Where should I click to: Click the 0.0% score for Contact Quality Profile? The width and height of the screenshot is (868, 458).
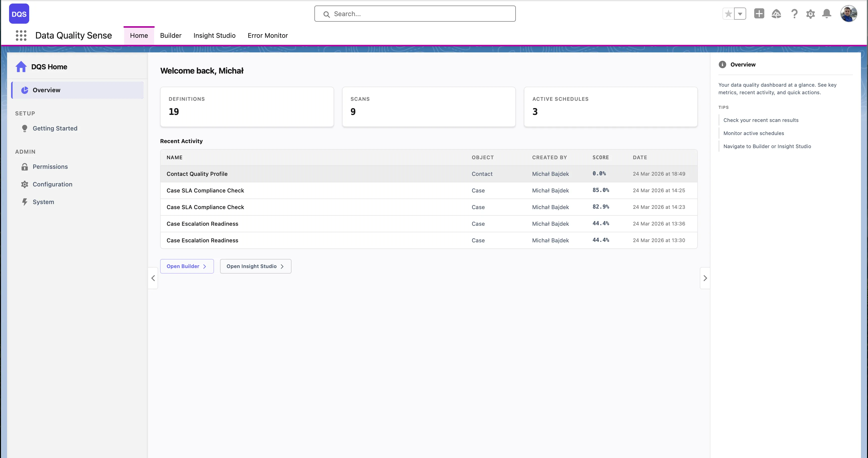599,173
